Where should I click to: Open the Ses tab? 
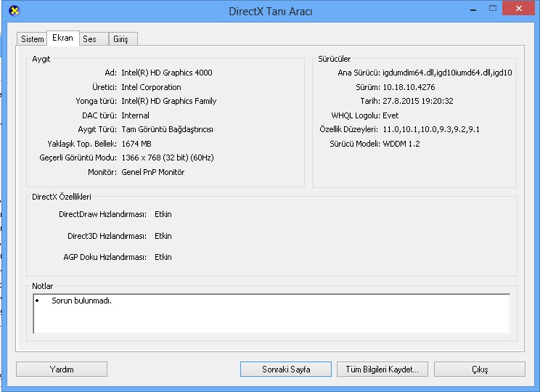coord(94,39)
